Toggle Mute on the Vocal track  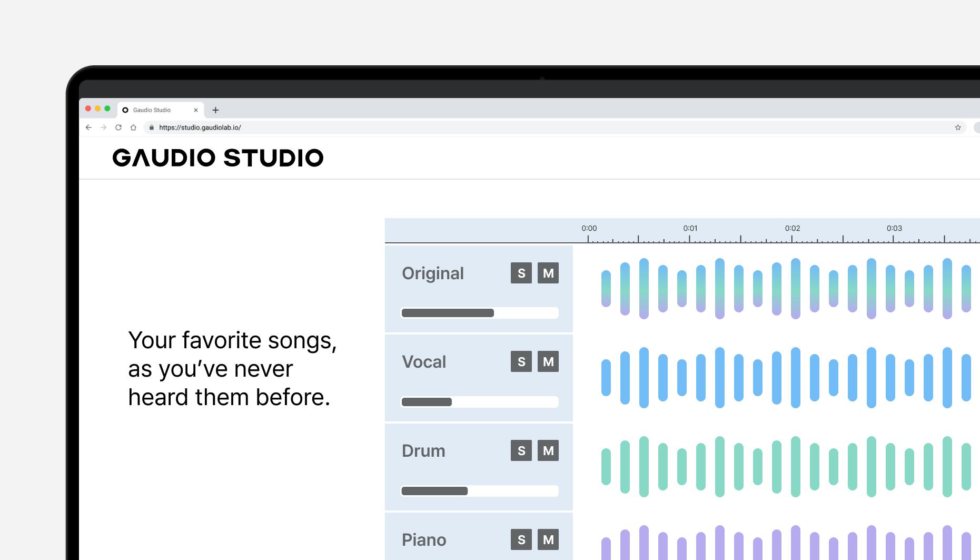548,362
